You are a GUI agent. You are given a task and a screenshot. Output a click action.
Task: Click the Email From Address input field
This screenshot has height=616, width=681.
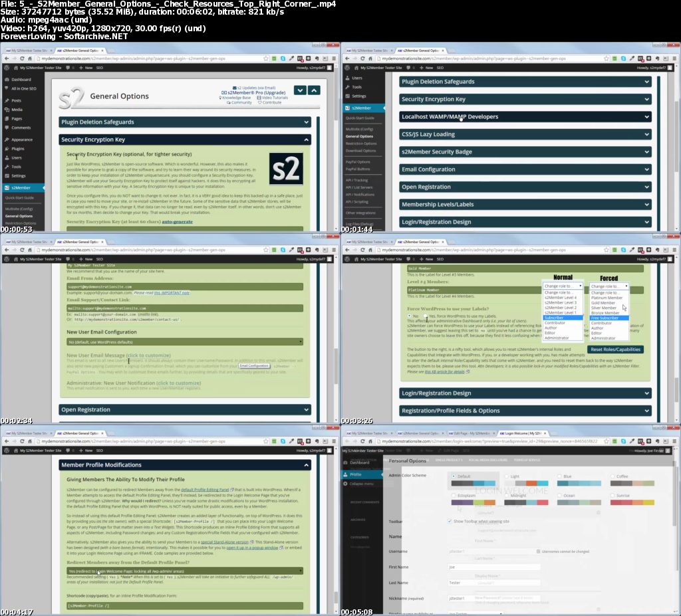pos(185,287)
